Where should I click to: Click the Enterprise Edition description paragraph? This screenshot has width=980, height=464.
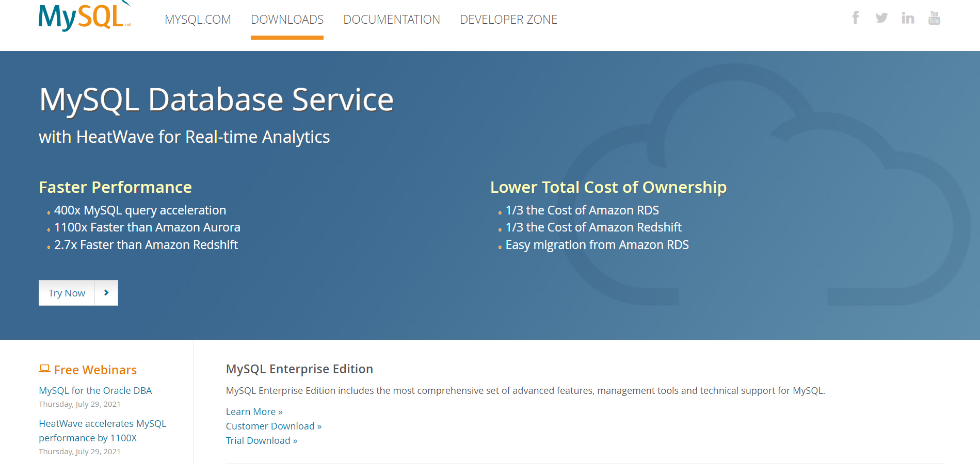pyautogui.click(x=525, y=391)
